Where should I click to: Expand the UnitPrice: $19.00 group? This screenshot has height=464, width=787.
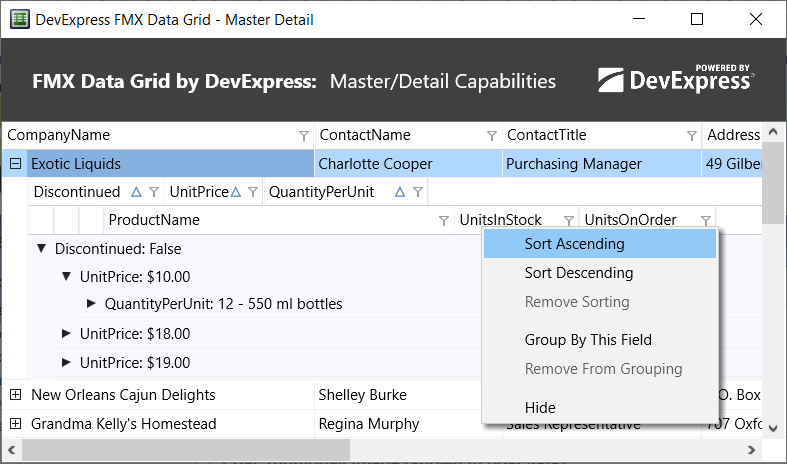pyautogui.click(x=66, y=362)
